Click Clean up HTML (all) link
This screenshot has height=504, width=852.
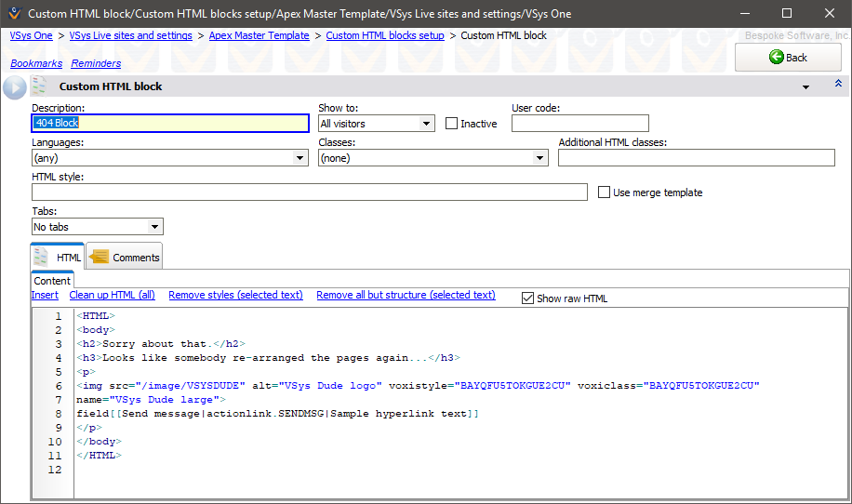pyautogui.click(x=112, y=295)
